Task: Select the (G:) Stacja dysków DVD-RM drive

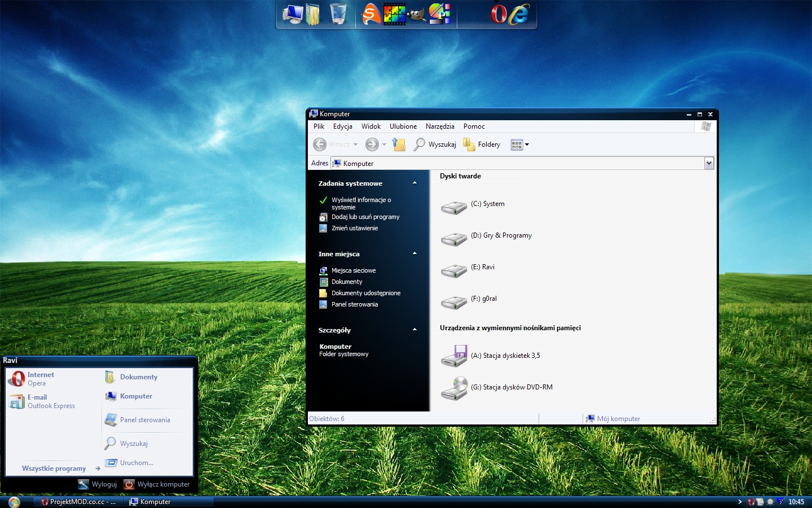Action: tap(497, 388)
